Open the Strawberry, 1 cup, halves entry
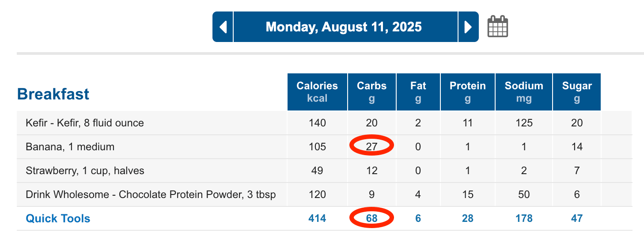Viewport: 644px width, 240px height. 85,171
